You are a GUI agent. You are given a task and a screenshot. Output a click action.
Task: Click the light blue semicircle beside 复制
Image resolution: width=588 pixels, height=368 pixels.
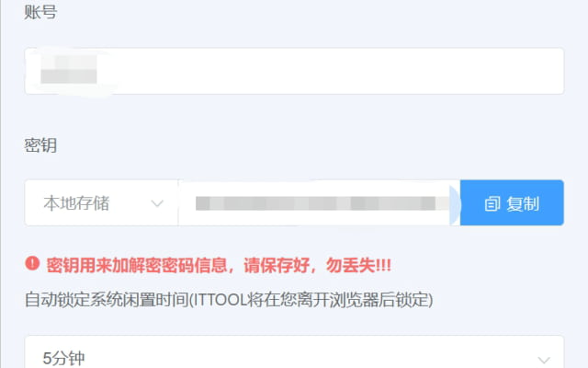pos(455,204)
